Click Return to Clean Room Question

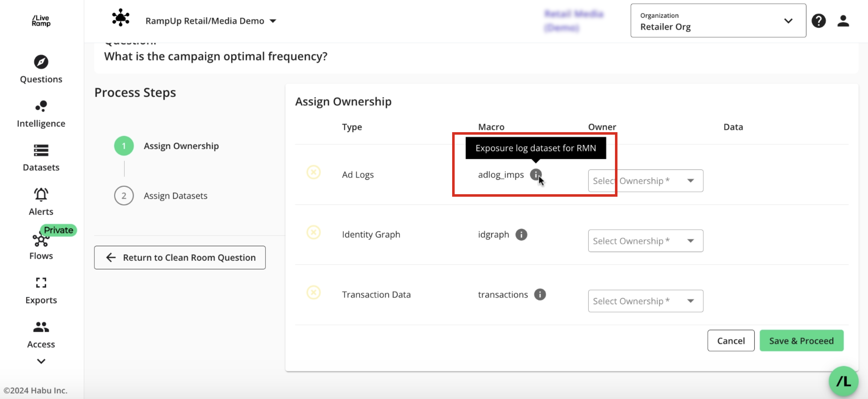click(x=180, y=257)
